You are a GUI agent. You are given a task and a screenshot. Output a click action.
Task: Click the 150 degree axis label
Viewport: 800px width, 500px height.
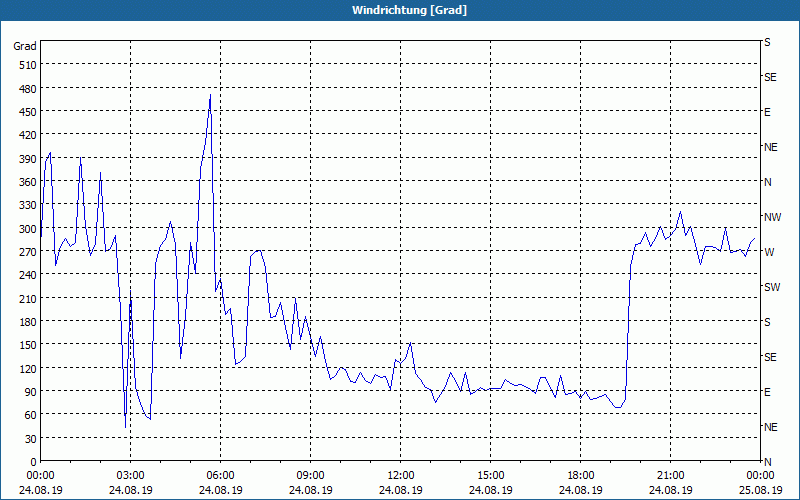point(28,345)
